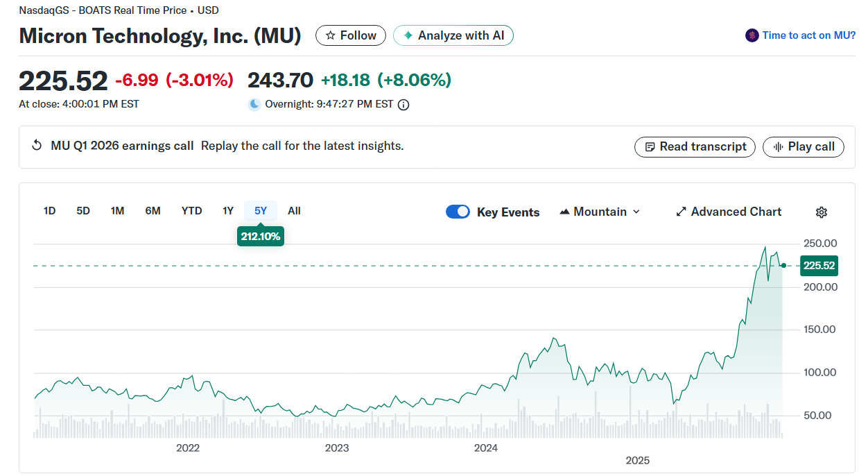Click the purple icon beside Time to act

click(752, 35)
